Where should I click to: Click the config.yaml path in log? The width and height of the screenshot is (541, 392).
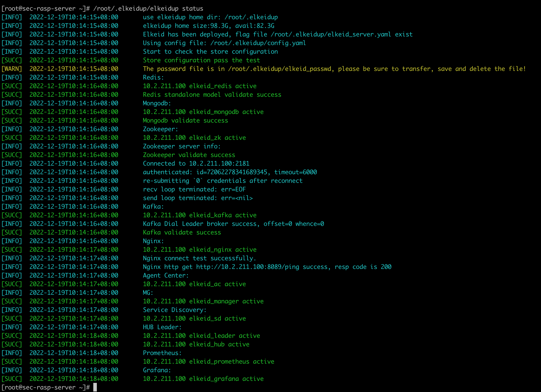click(x=258, y=43)
